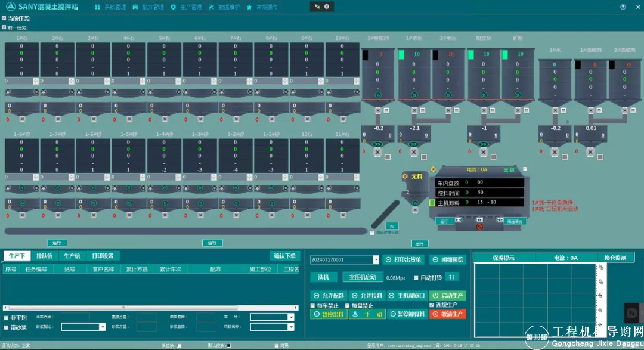Screen dimensions: 644x350
Task: Enable the 自动打铃 checkbox
Action: (x=416, y=278)
